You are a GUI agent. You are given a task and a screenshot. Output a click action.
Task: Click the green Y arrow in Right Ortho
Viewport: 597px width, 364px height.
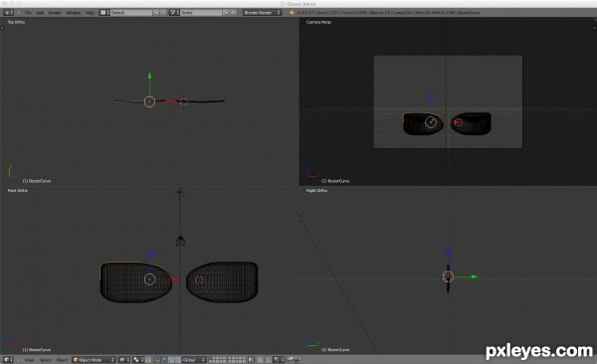coord(474,276)
